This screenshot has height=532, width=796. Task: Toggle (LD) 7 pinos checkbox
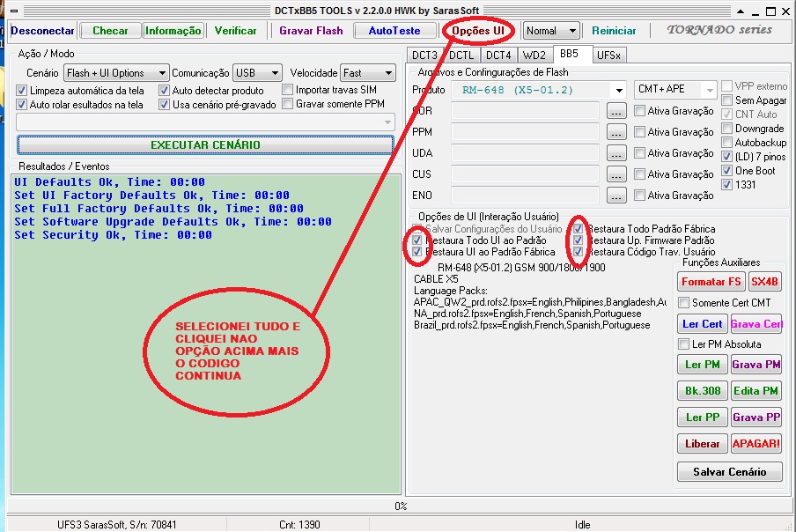tap(727, 157)
